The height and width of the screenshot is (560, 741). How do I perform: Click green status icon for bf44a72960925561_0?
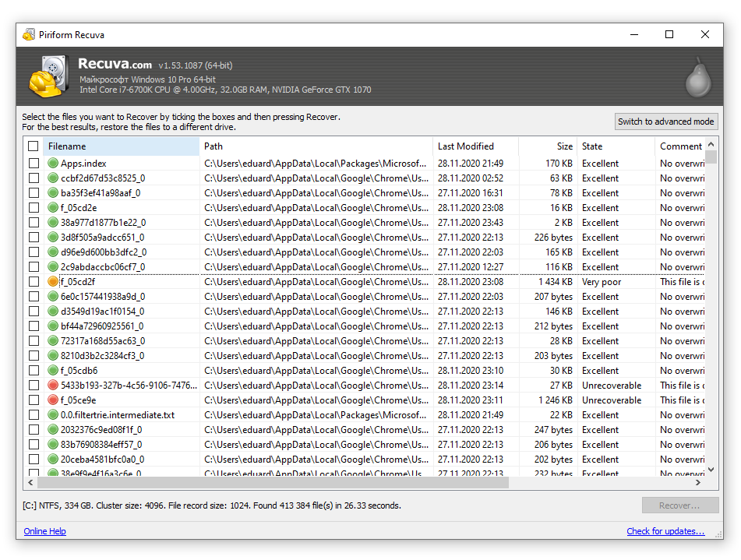coord(53,326)
